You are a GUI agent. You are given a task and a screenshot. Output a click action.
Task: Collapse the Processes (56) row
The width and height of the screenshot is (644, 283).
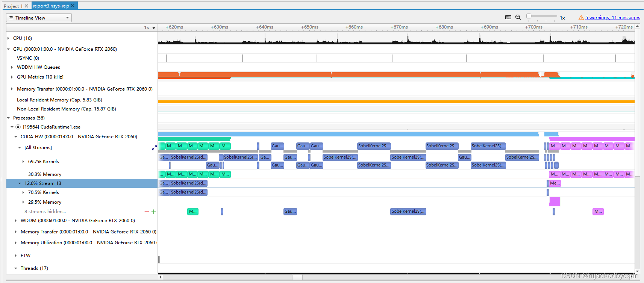(x=8, y=118)
